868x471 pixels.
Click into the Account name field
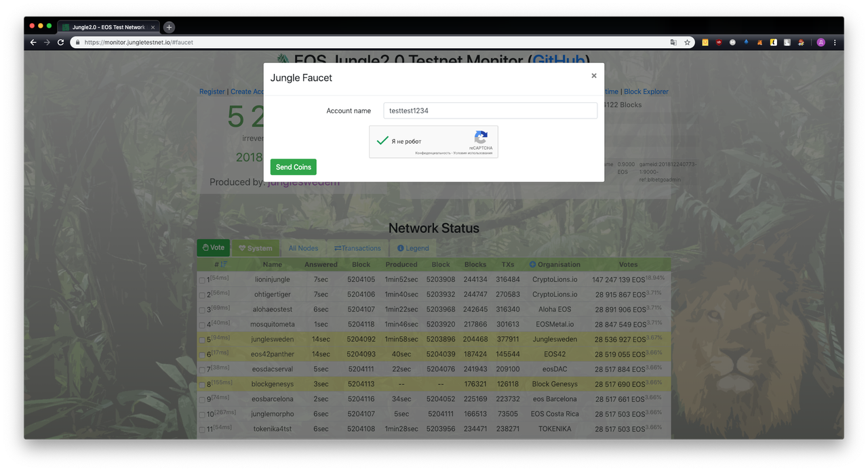tap(490, 110)
